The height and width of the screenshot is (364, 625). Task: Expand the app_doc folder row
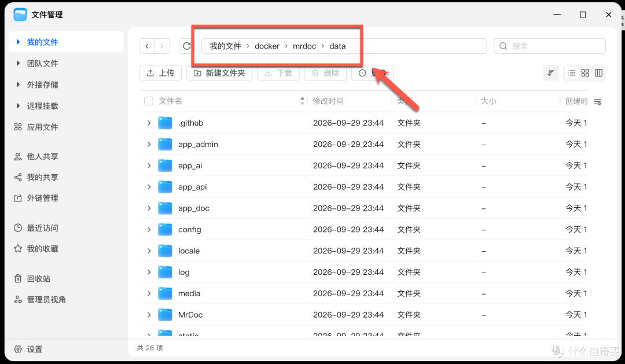tap(149, 208)
